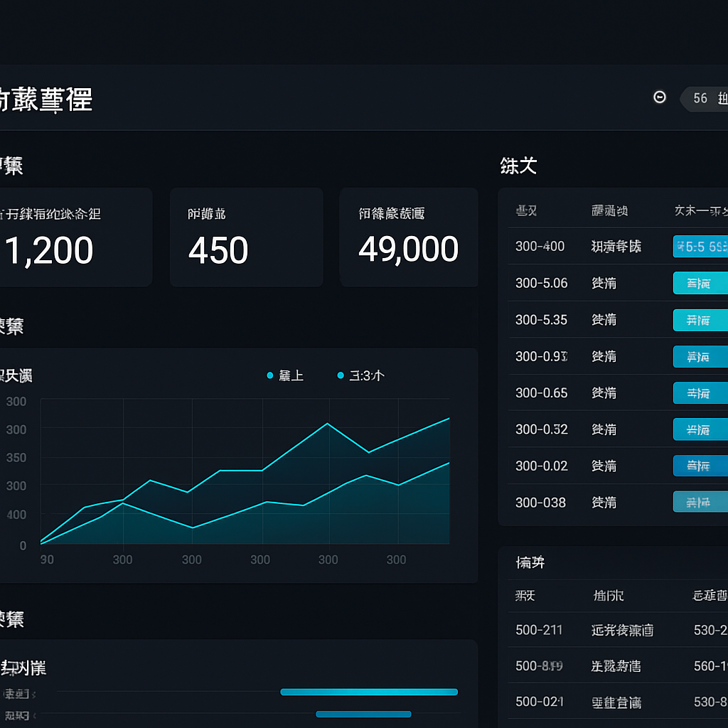The width and height of the screenshot is (728, 728).
Task: Select the table cell 300-5.35
Action: coord(541,320)
